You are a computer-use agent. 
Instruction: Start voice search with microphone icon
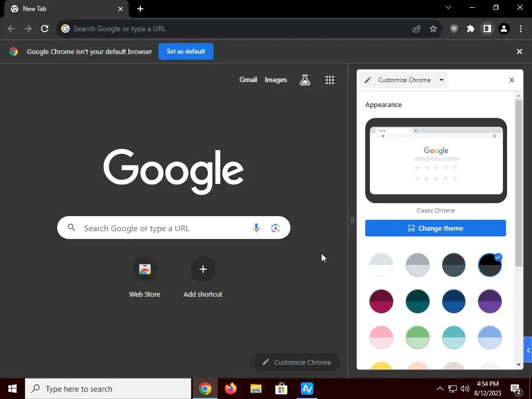click(x=256, y=228)
